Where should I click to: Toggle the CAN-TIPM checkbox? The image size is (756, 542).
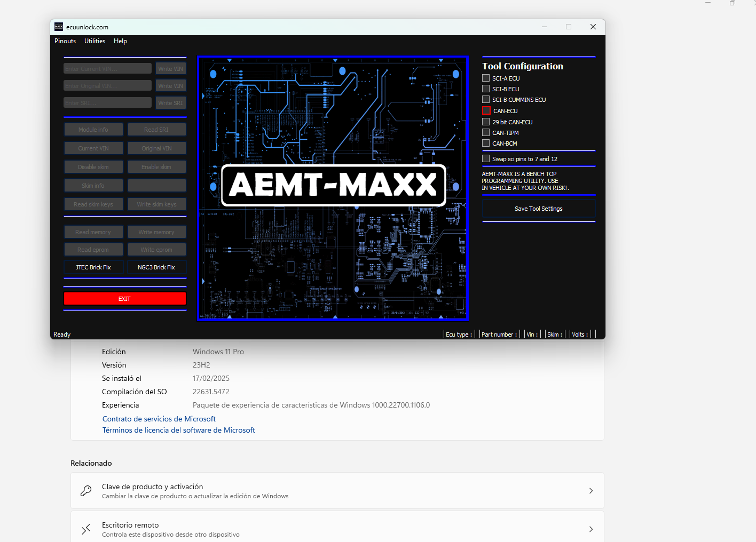(486, 133)
